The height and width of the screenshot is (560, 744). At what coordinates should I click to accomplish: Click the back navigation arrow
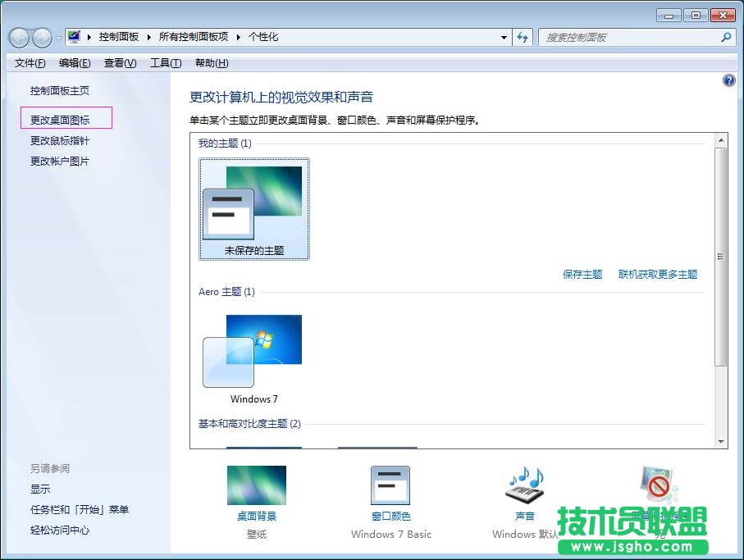pyautogui.click(x=18, y=38)
